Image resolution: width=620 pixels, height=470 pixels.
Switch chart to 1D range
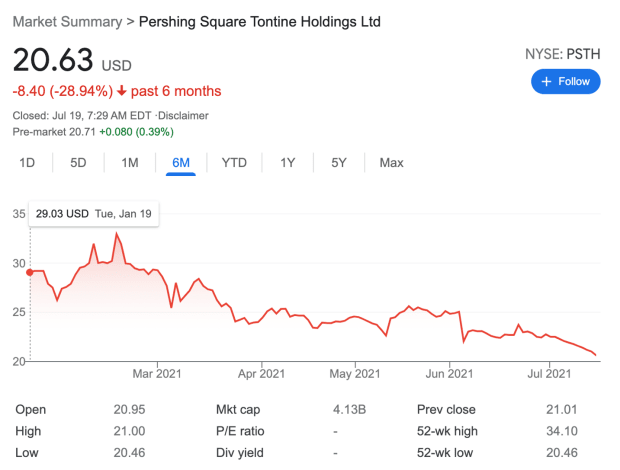click(27, 163)
